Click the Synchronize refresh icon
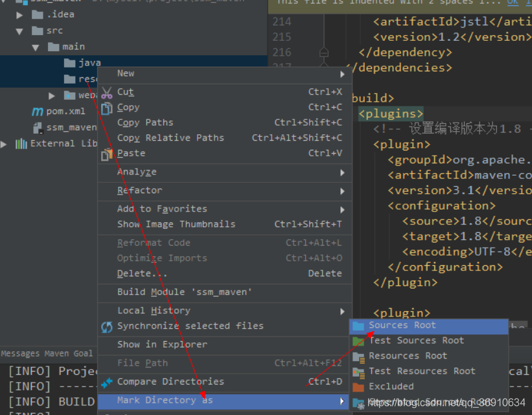The height and width of the screenshot is (415, 532). tap(106, 327)
